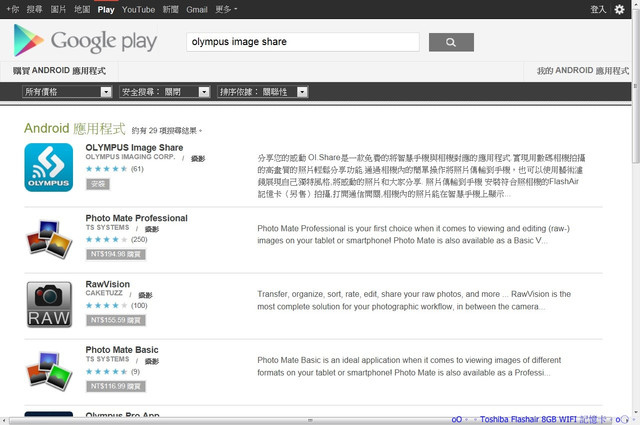The width and height of the screenshot is (640, 425).
Task: Open the Photo Mate Basic title link
Action: (122, 350)
